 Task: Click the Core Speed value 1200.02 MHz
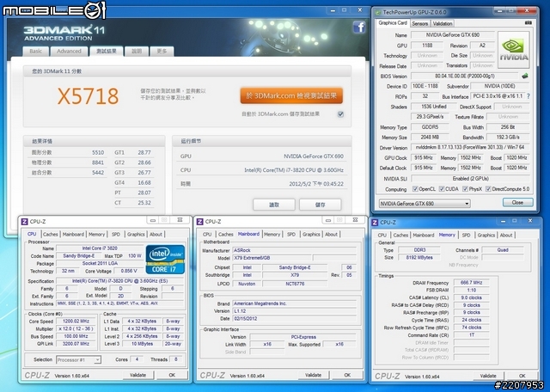point(76,322)
